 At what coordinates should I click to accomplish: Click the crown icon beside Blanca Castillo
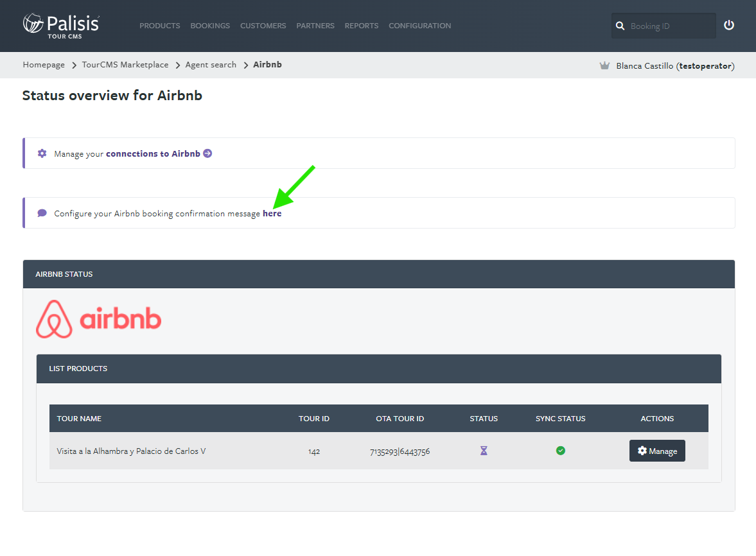(x=604, y=65)
